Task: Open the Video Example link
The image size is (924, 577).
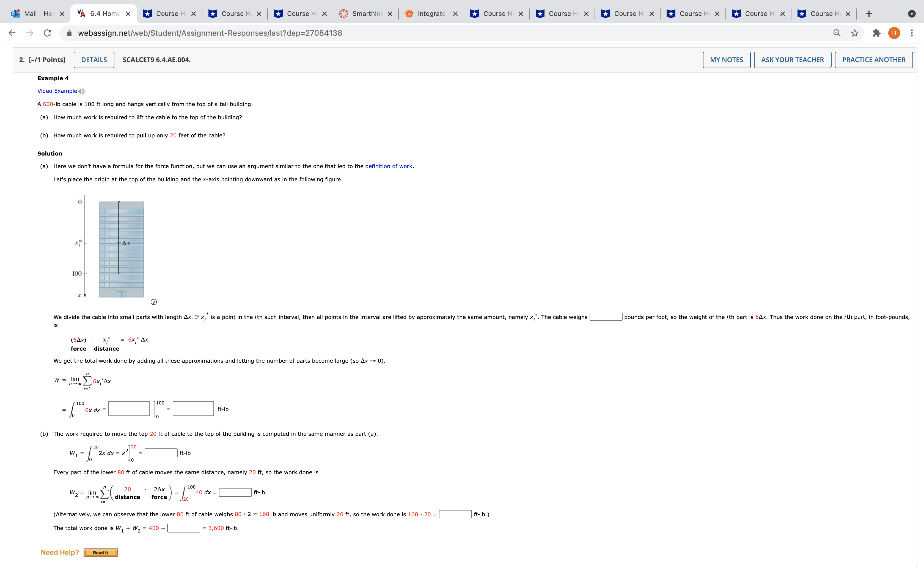Action: click(58, 91)
